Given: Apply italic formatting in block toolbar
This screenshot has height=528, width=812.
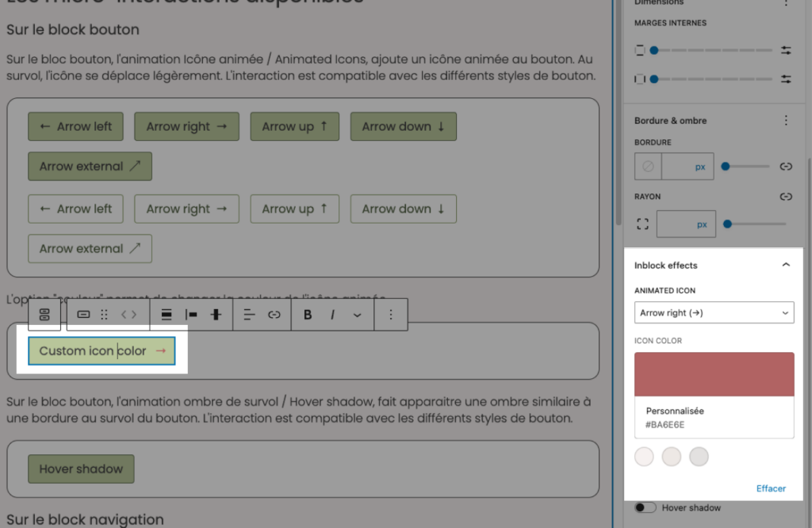Looking at the screenshot, I should click(x=332, y=315).
